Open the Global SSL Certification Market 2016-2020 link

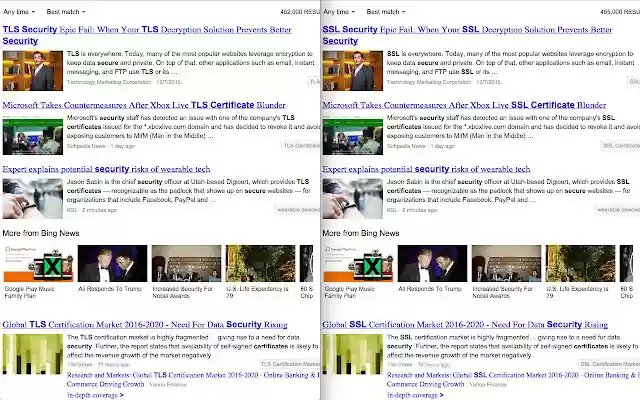pos(465,324)
